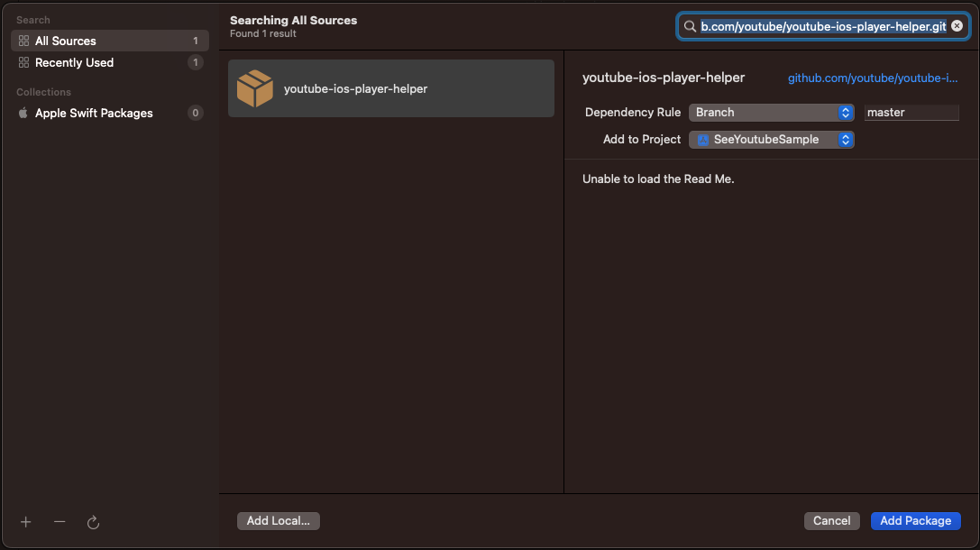Add a new package collection with plus icon
The height and width of the screenshot is (550, 980).
[25, 522]
